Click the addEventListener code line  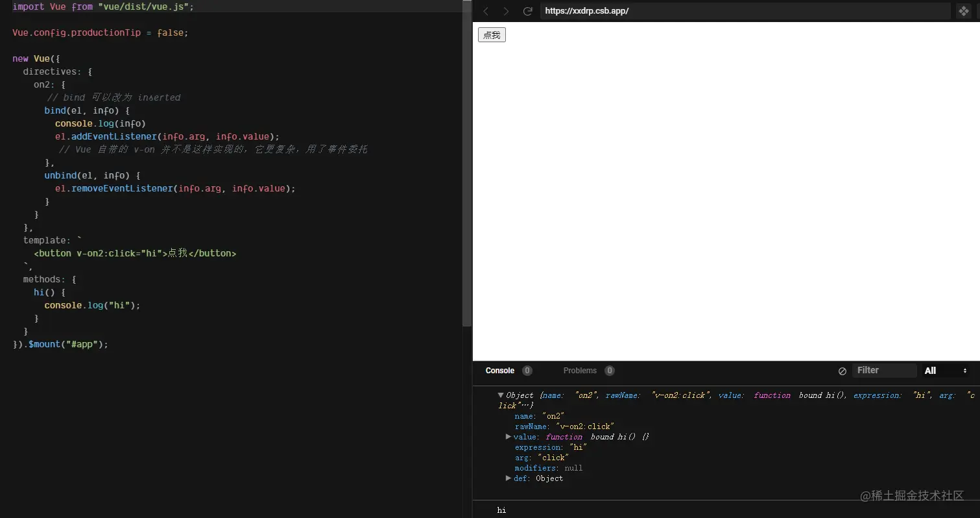point(167,136)
